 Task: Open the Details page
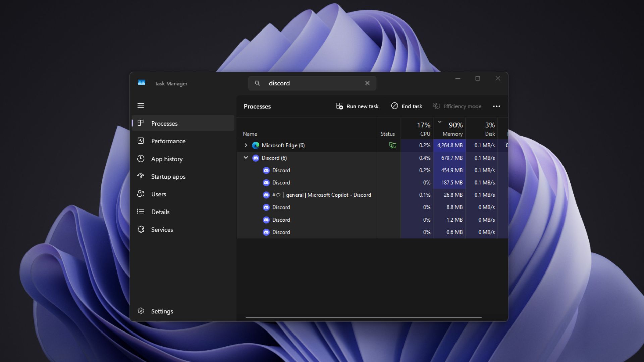[183, 212]
